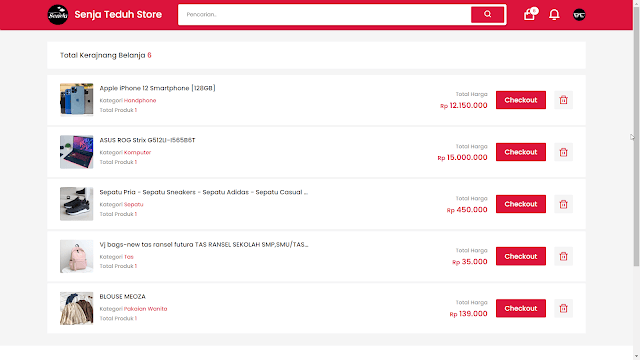Open the shopping cart icon
Image resolution: width=640 pixels, height=360 pixels.
coord(530,15)
